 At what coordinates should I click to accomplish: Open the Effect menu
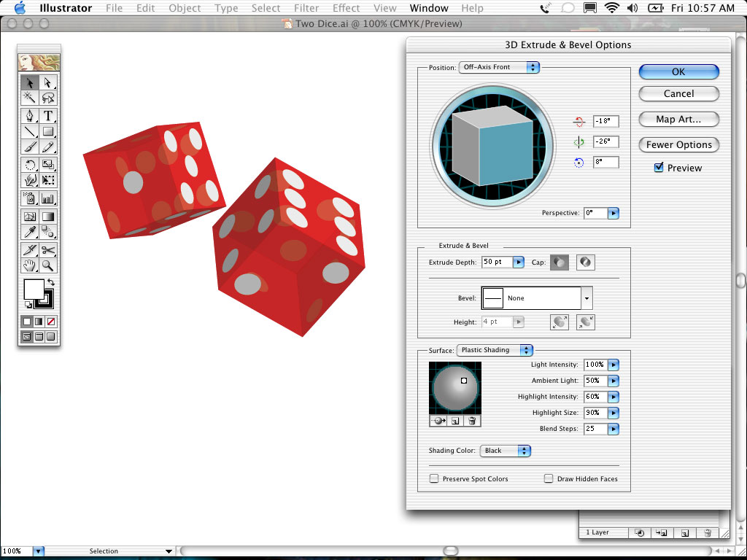pyautogui.click(x=346, y=8)
